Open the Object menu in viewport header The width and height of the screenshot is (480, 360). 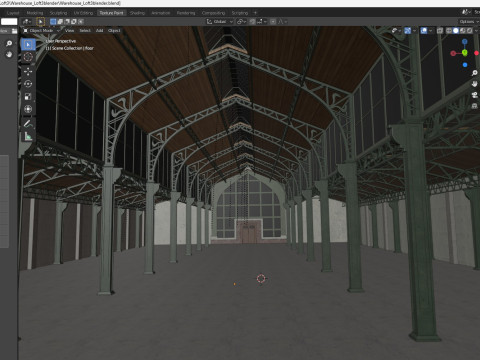(x=114, y=30)
